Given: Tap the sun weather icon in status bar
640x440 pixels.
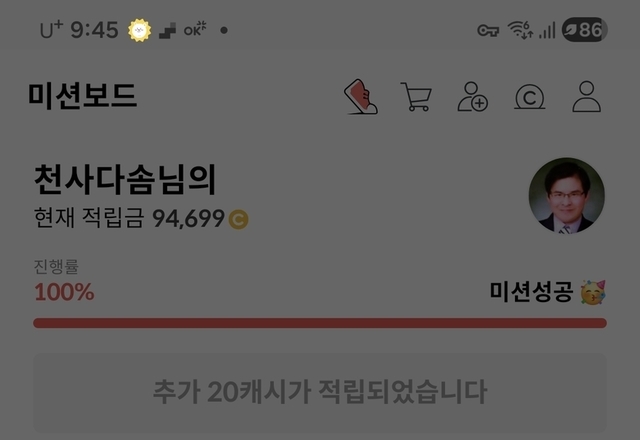Looking at the screenshot, I should click(x=140, y=30).
